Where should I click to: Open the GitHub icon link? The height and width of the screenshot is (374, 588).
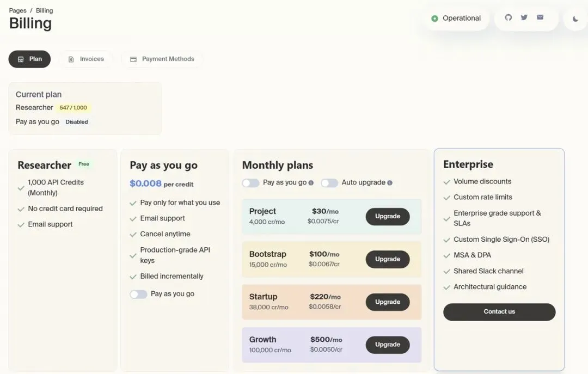pyautogui.click(x=508, y=17)
